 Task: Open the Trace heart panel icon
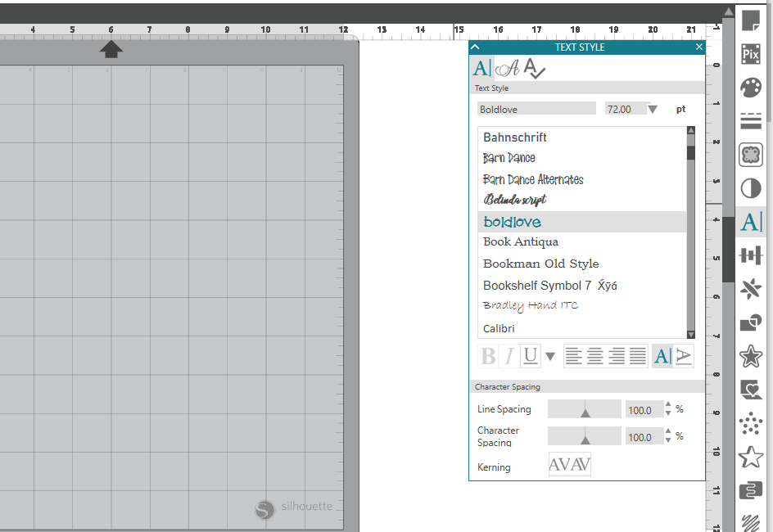(751, 390)
